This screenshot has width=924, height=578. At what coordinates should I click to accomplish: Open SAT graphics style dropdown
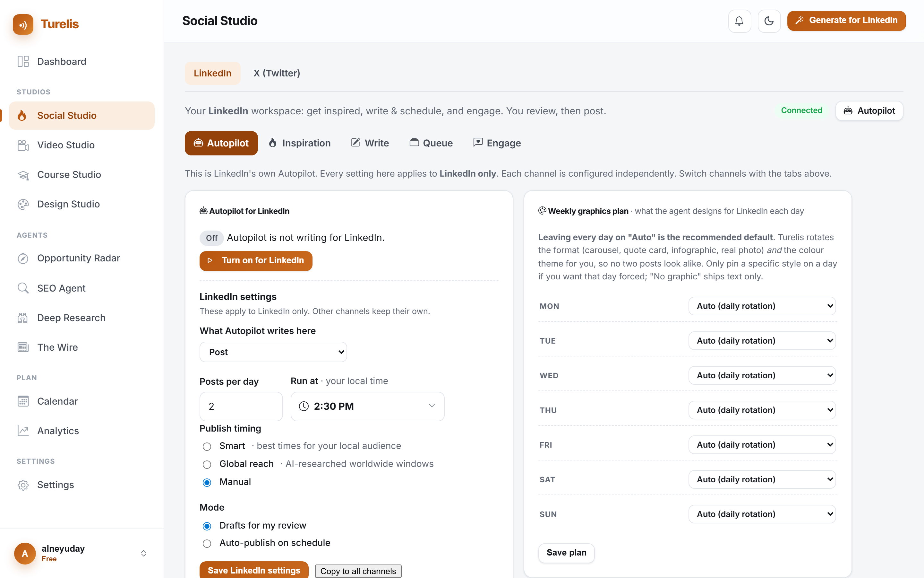click(x=762, y=479)
